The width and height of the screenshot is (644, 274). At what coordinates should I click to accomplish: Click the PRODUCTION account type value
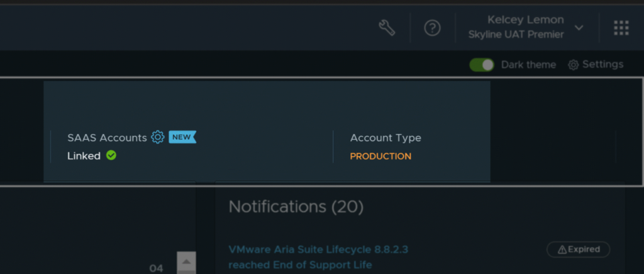click(x=380, y=156)
